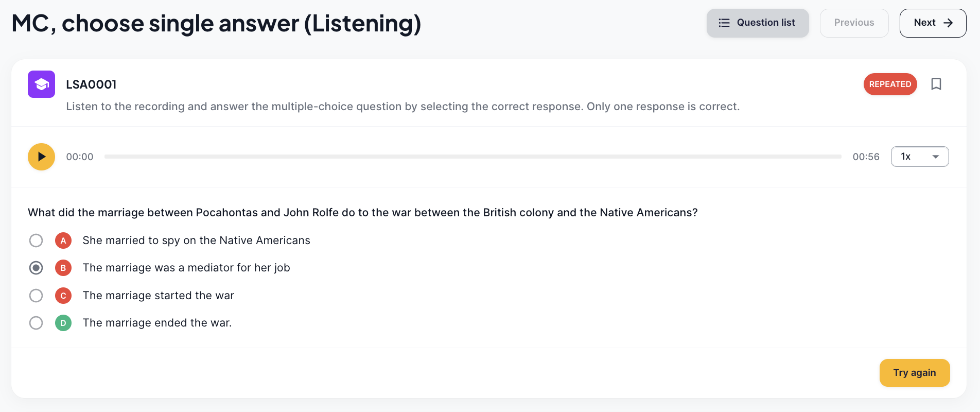Open the Question list
This screenshot has width=980, height=412.
[758, 23]
